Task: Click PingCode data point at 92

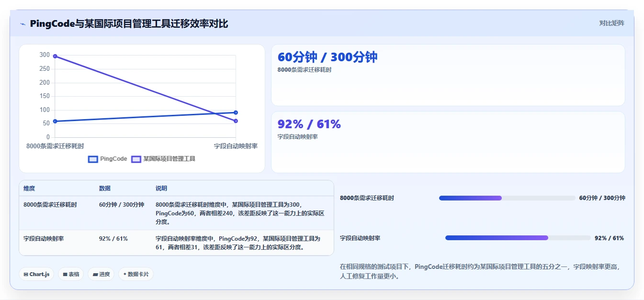Action: click(236, 112)
